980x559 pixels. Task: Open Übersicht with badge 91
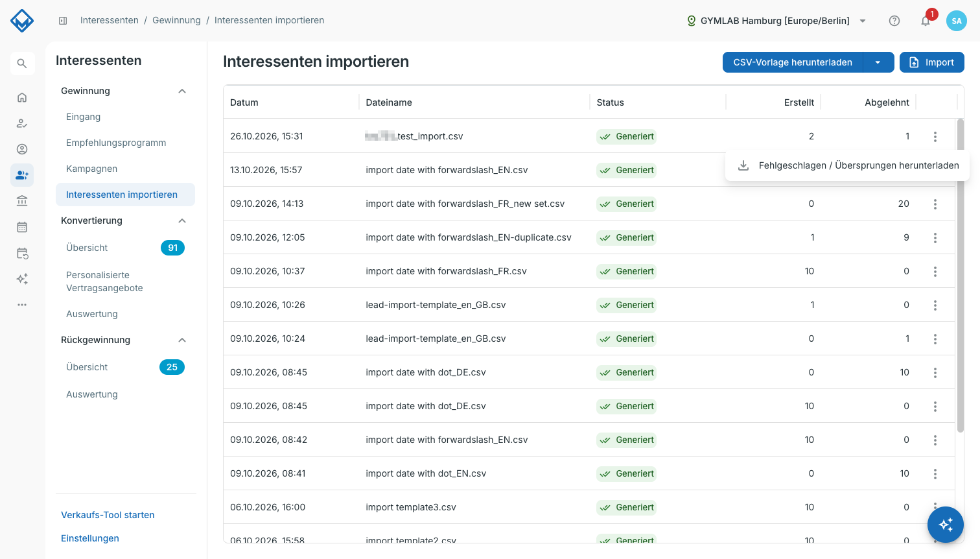tap(125, 248)
